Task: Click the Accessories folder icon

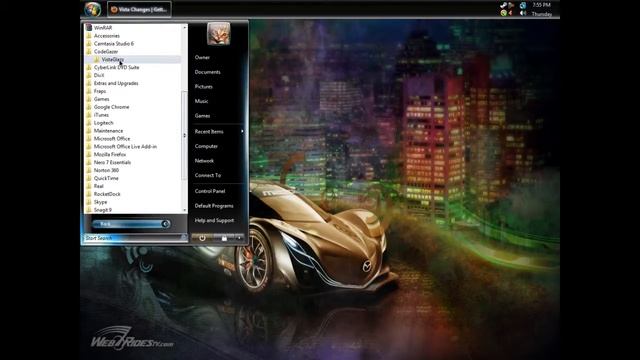Action: tap(89, 36)
